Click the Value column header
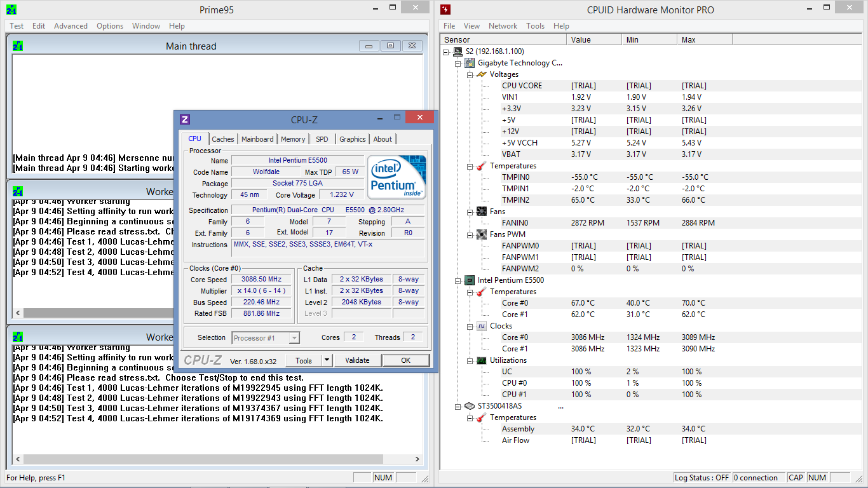The width and height of the screenshot is (868, 488). click(594, 39)
